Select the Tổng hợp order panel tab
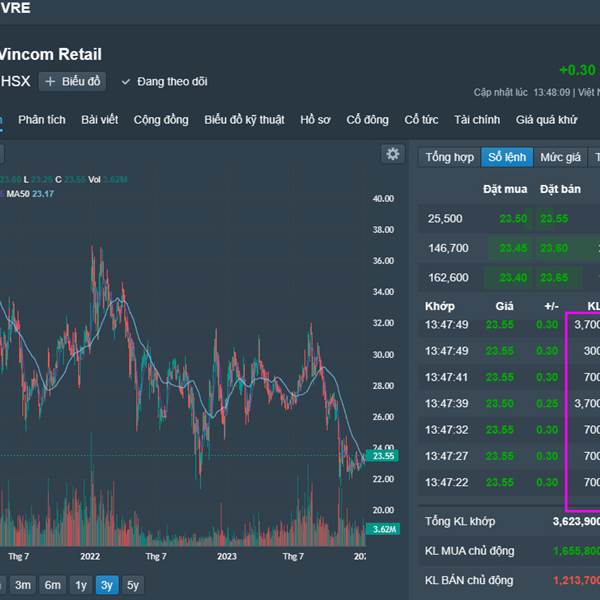The width and height of the screenshot is (600, 600). (x=450, y=157)
